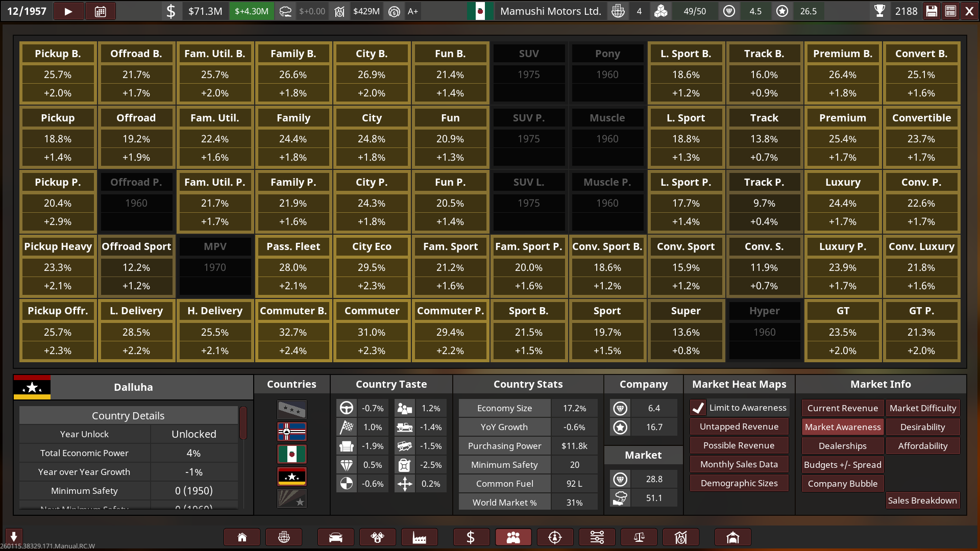The image size is (980, 551).
Task: Open the car designer icon
Action: (335, 537)
